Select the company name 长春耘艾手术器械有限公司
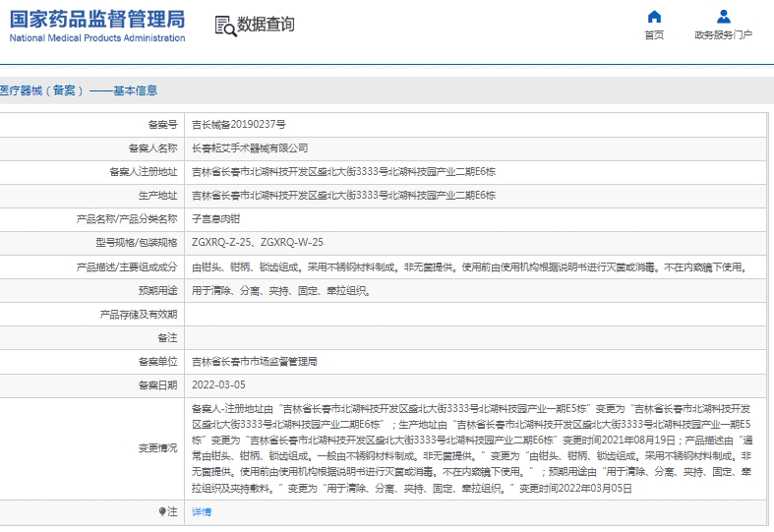 point(250,148)
